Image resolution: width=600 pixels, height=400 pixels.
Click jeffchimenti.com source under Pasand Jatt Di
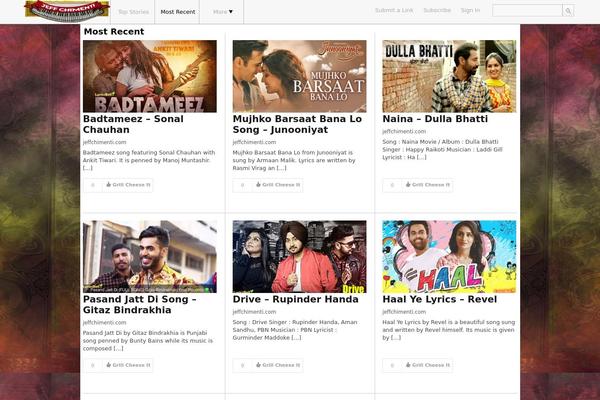[104, 322]
